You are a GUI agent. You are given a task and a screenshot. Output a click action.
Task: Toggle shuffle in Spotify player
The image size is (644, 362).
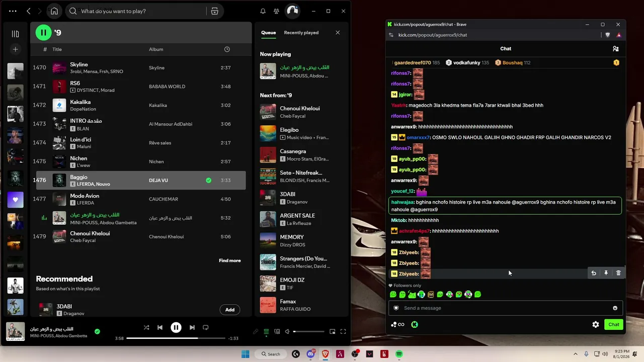pos(146,327)
